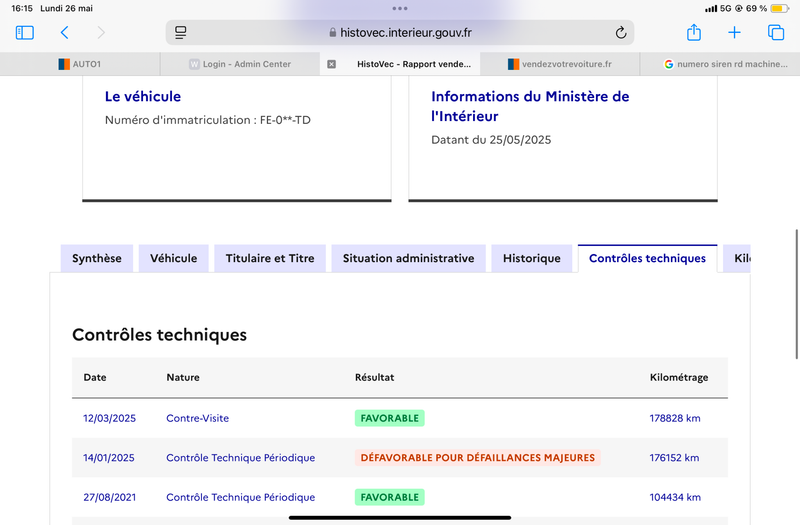The width and height of the screenshot is (800, 525).
Task: Open the Safari sidebar panel
Action: tap(24, 33)
